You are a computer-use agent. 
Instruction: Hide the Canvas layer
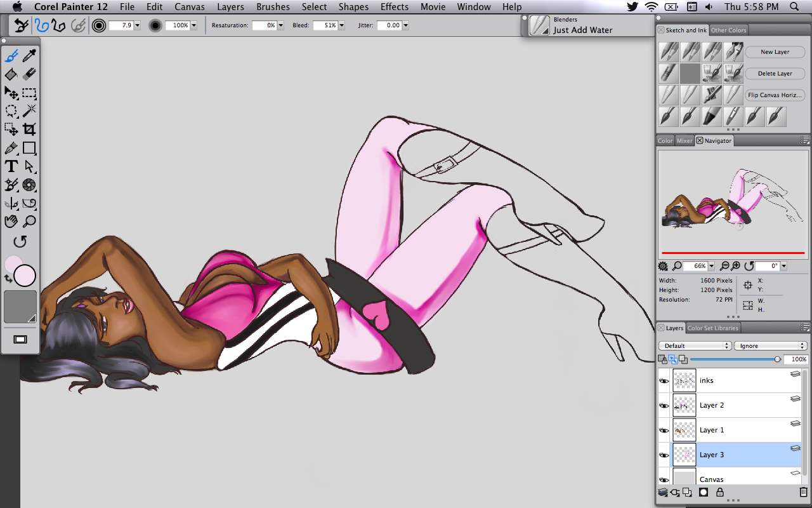coord(664,479)
